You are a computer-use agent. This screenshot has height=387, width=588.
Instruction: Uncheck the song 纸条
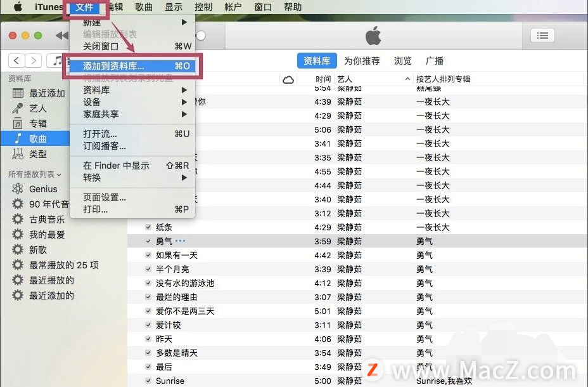(148, 227)
